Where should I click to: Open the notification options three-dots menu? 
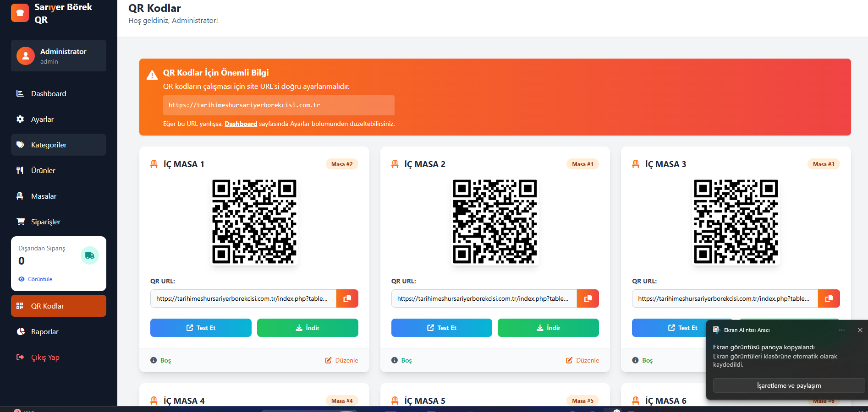841,330
